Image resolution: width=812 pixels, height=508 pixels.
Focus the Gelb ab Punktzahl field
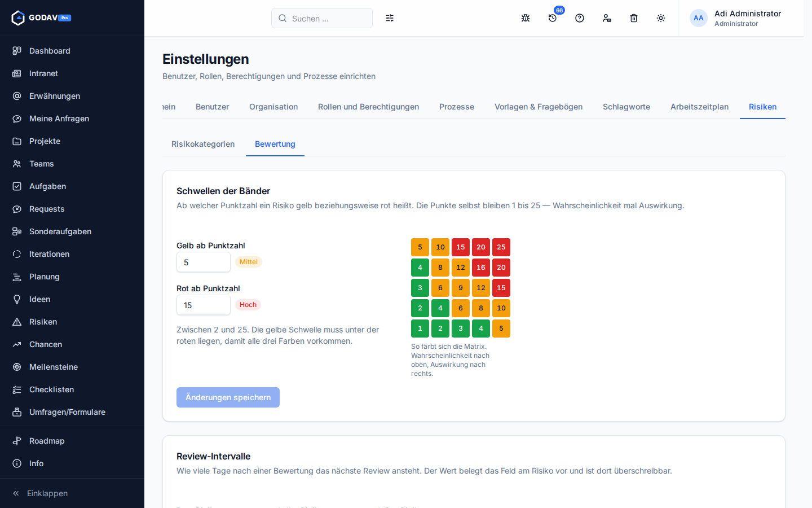pos(204,262)
